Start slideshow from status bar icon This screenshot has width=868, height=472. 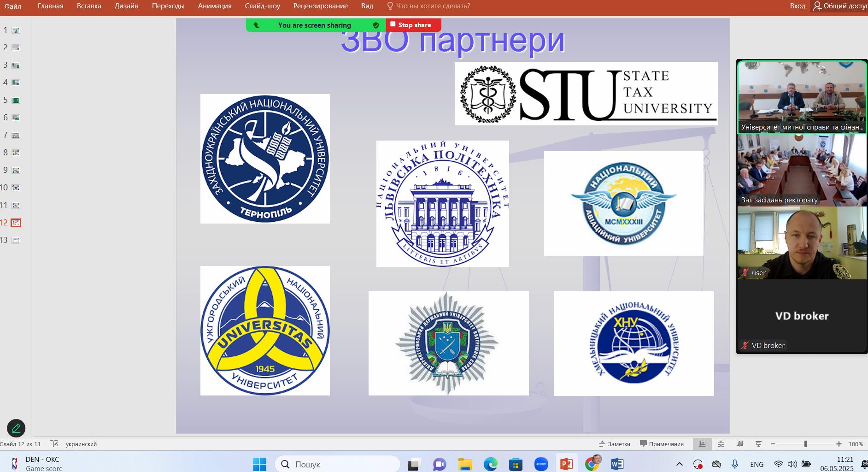pos(758,444)
